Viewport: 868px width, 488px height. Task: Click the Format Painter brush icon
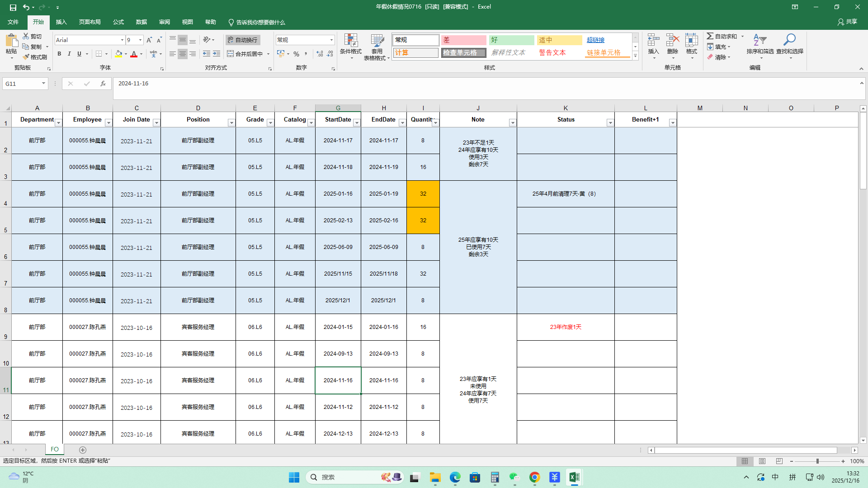point(26,57)
